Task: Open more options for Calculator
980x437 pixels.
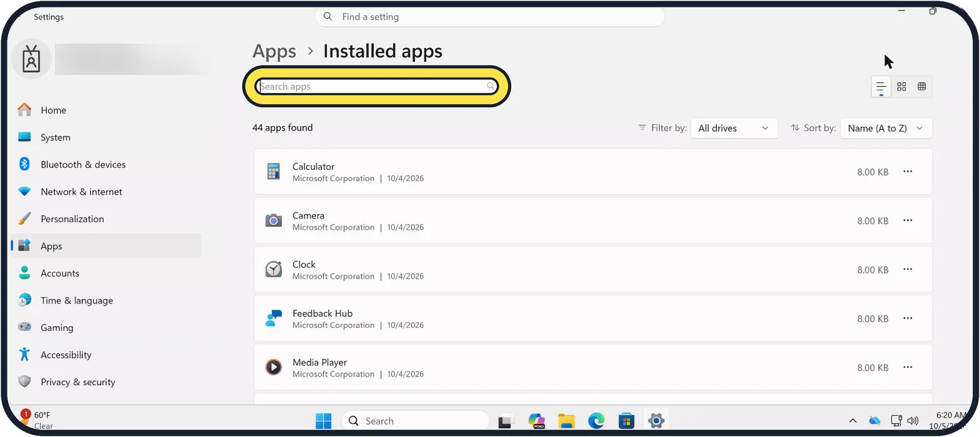Action: 908,172
